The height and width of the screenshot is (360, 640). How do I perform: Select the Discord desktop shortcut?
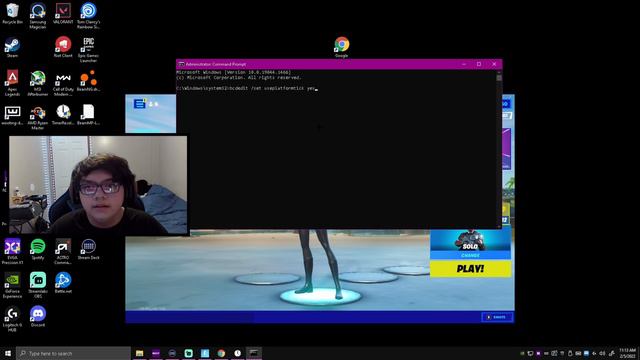click(x=38, y=316)
